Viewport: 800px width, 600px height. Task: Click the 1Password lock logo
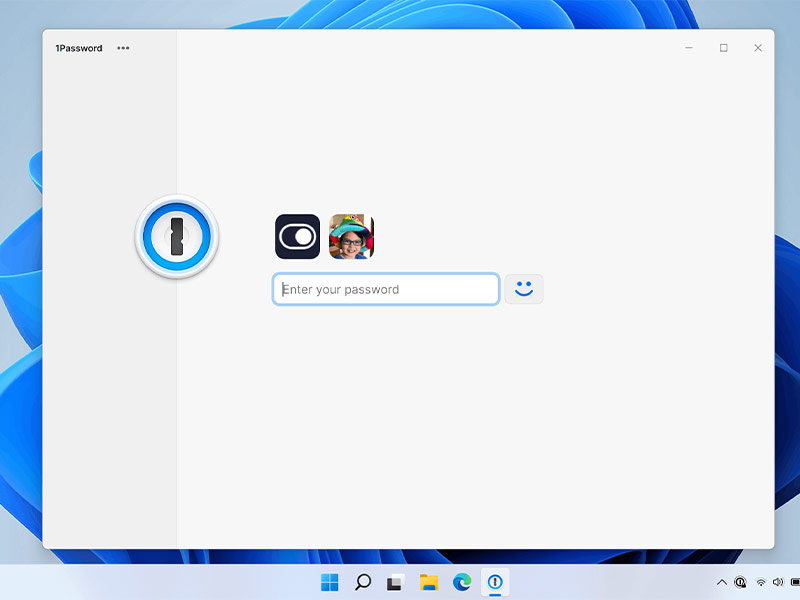[177, 236]
